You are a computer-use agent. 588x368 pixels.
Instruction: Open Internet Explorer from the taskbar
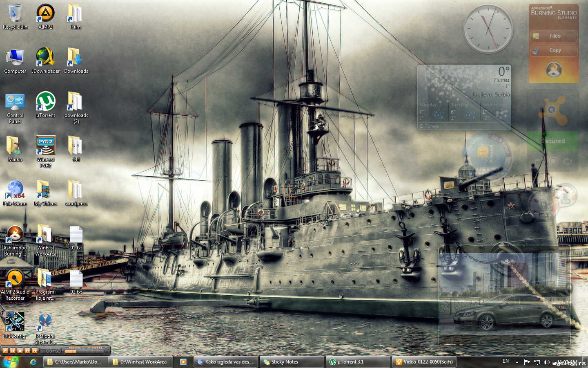click(x=33, y=362)
